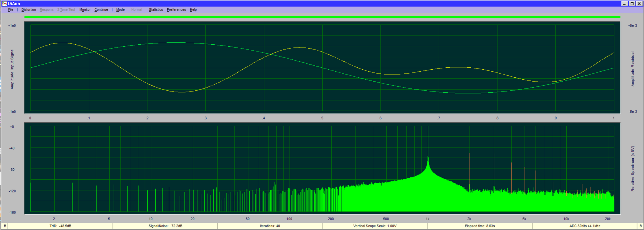Click the Amplitude Input Signal axis label
The width and height of the screenshot is (644, 230).
12,69
